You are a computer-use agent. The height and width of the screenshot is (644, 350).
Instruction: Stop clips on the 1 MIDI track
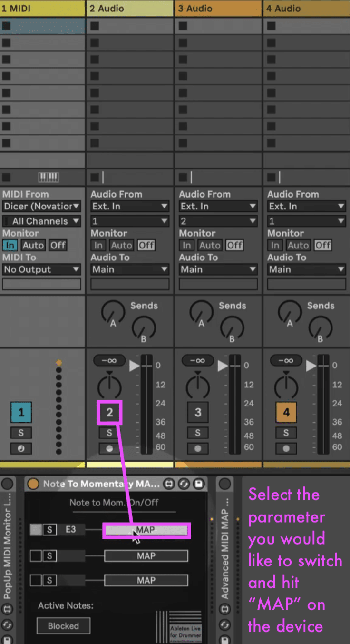click(6, 178)
